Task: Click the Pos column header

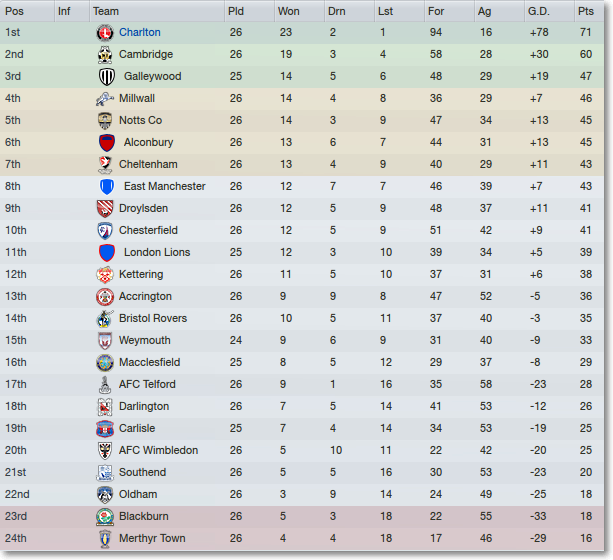Action: pyautogui.click(x=14, y=11)
